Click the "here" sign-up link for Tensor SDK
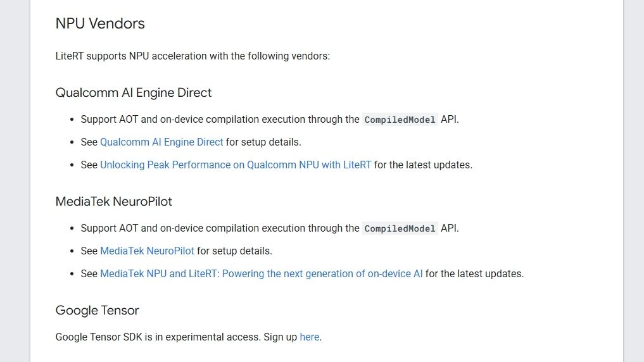Image resolution: width=644 pixels, height=362 pixels. click(309, 337)
